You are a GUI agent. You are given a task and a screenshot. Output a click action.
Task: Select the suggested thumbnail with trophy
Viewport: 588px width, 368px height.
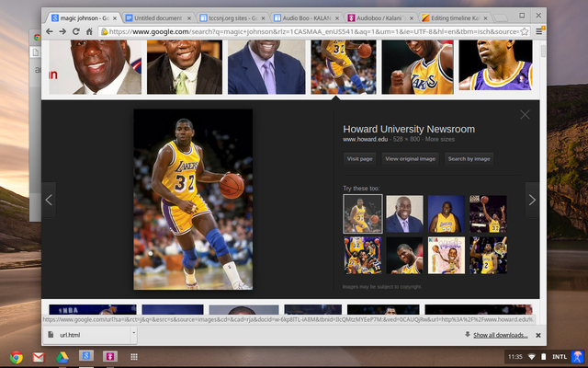click(x=488, y=256)
